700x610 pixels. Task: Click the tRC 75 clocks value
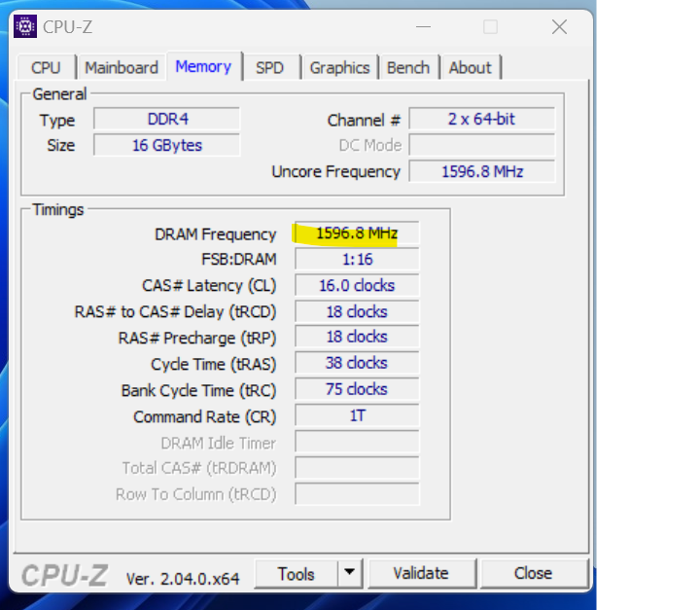[357, 389]
